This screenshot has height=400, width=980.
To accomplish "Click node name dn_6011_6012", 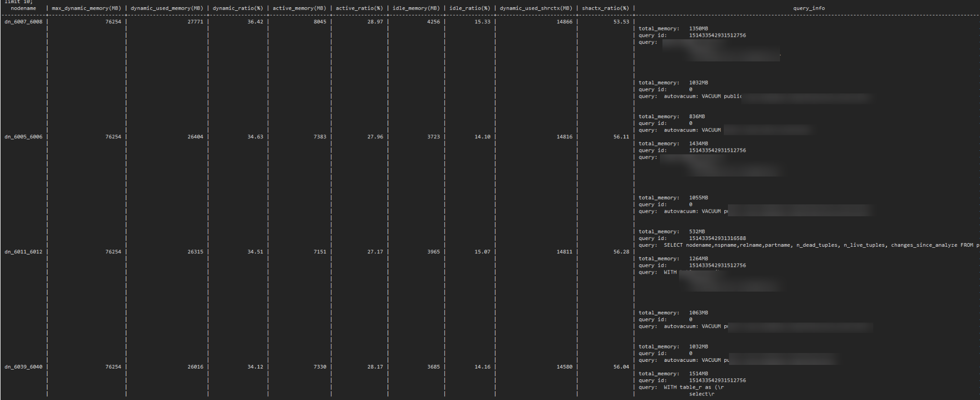I will click(x=24, y=252).
